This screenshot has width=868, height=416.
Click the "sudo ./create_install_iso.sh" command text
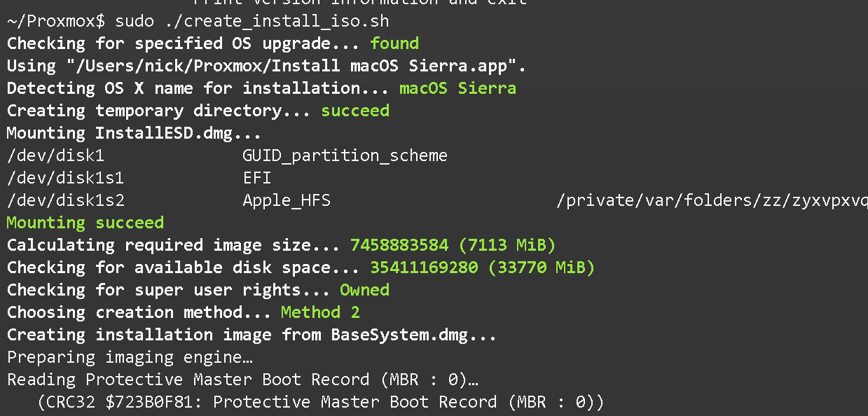click(252, 21)
